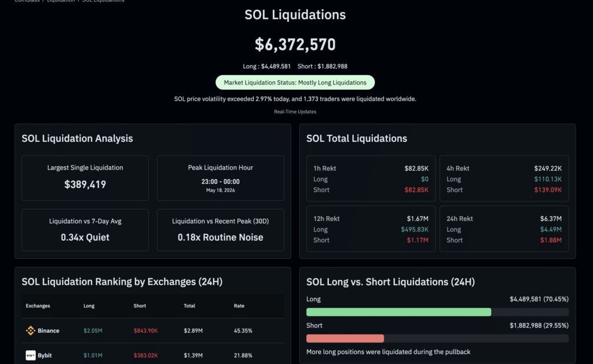Click the 12h Long value $495.83K
Viewport: 593px width, 364px height.
415,229
